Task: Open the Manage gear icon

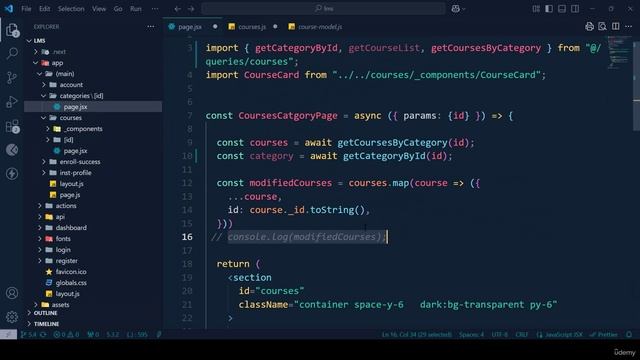Action: [x=12, y=316]
